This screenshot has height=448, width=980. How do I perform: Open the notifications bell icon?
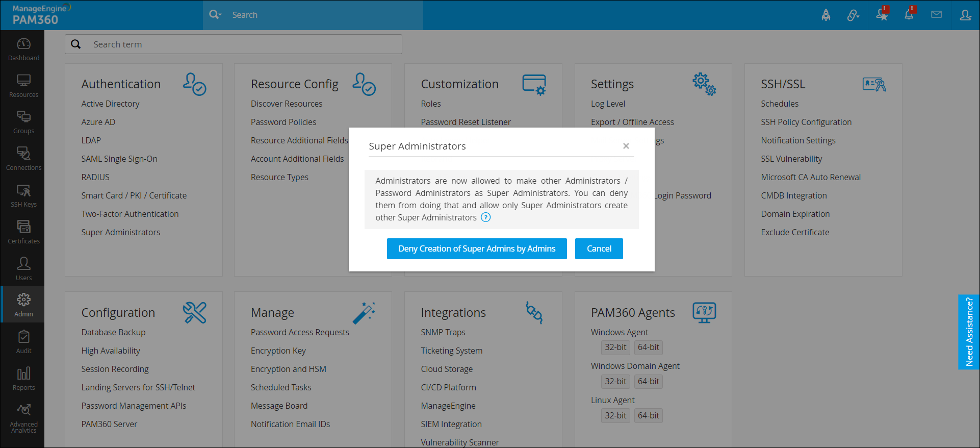point(909,14)
